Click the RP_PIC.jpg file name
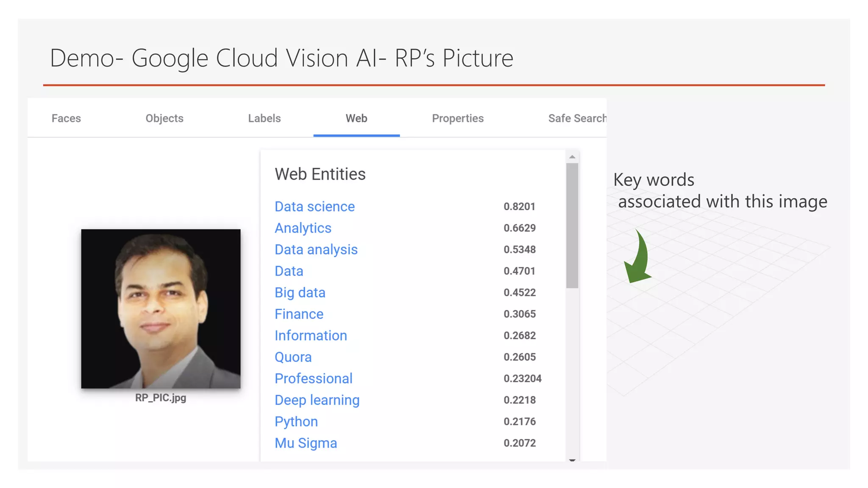 [161, 398]
